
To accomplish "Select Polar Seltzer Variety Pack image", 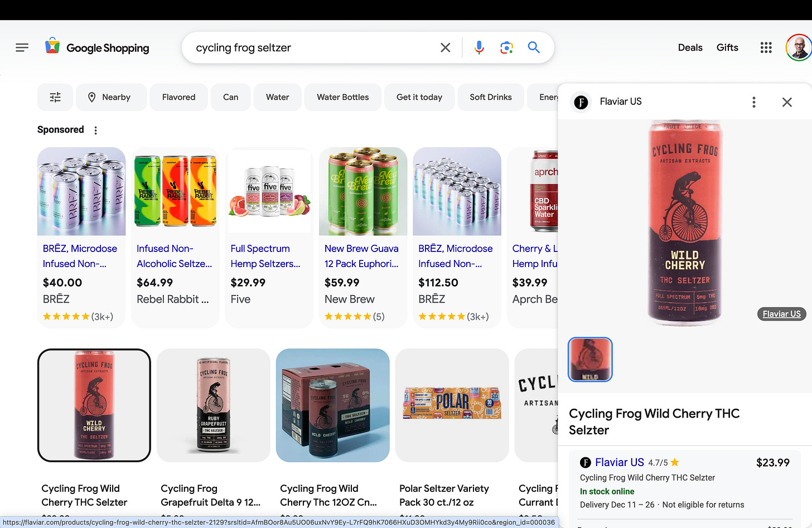I will click(452, 405).
